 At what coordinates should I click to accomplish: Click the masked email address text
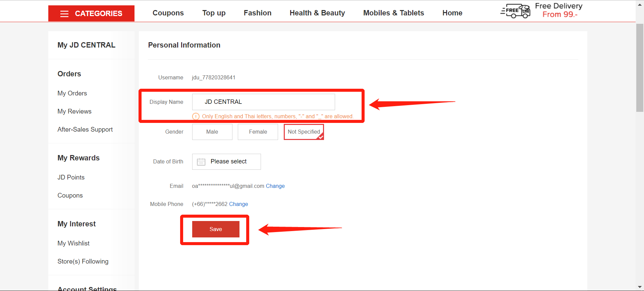(x=228, y=186)
